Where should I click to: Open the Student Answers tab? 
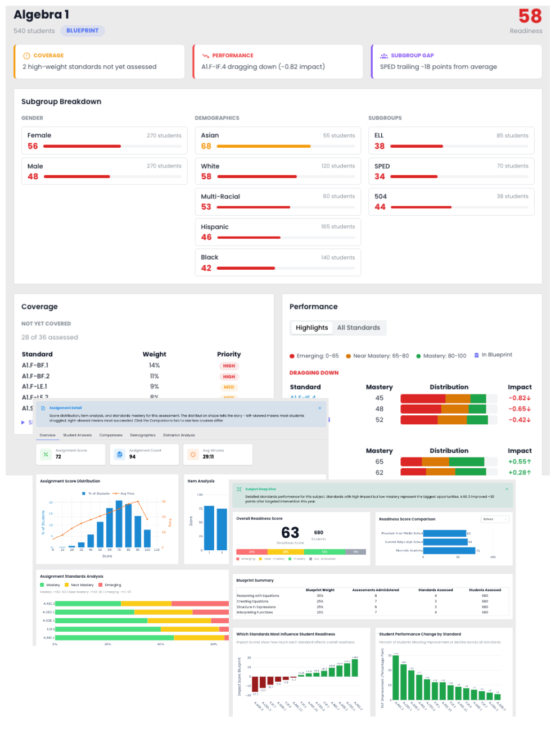point(77,435)
